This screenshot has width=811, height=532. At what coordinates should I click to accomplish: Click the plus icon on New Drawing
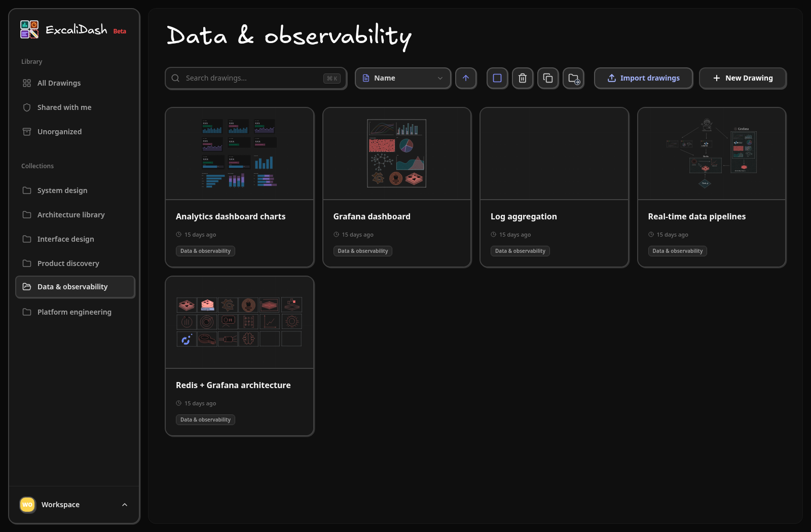[x=717, y=78]
